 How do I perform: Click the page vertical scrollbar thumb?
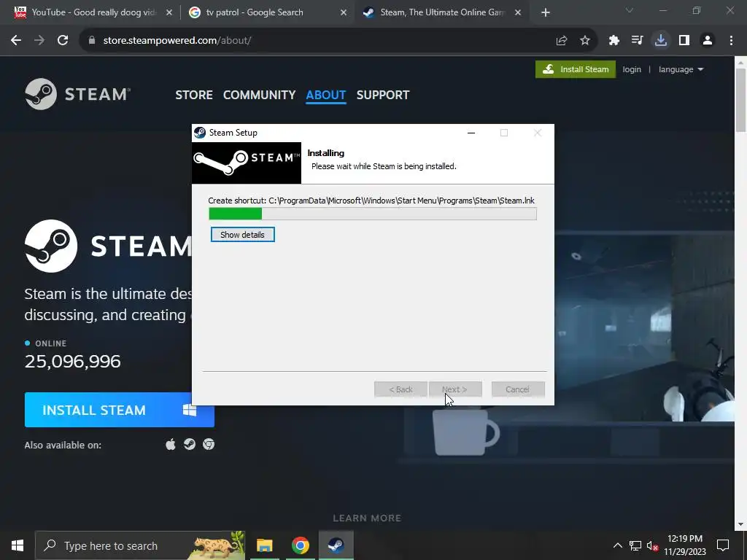click(741, 100)
